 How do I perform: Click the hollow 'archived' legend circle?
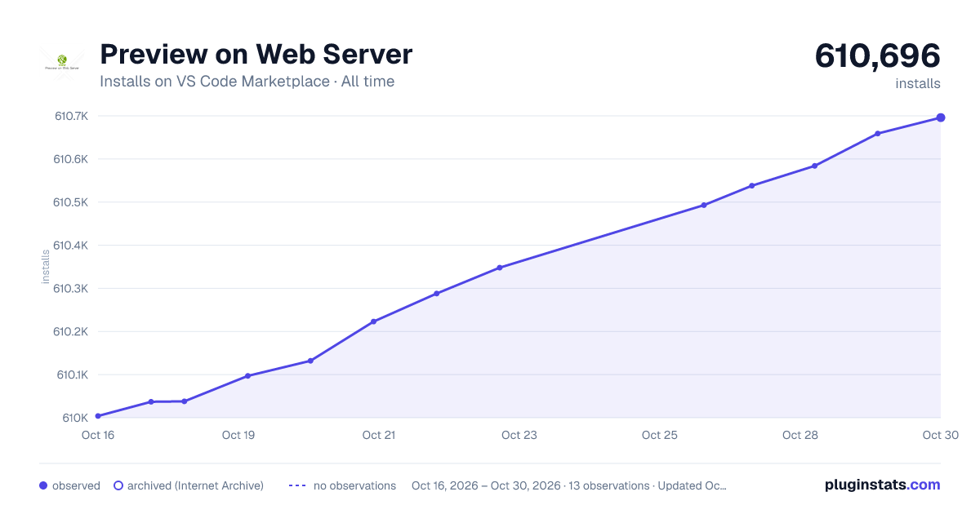118,485
